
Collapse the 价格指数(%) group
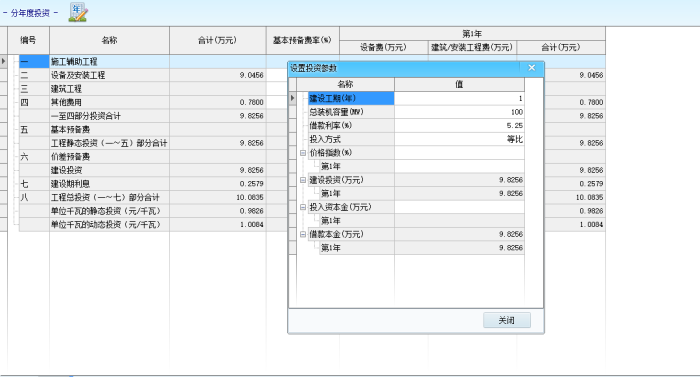(303, 153)
